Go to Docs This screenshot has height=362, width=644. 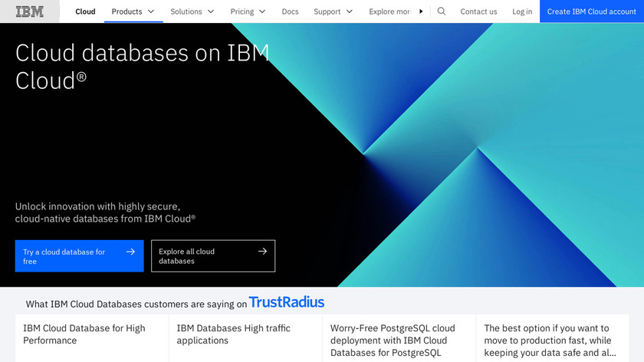pos(290,12)
